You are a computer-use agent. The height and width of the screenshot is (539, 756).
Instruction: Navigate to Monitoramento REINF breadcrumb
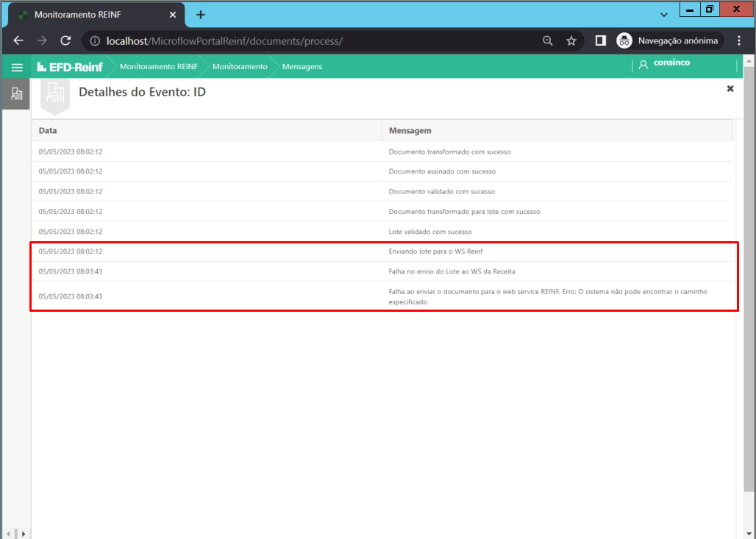pyautogui.click(x=158, y=67)
